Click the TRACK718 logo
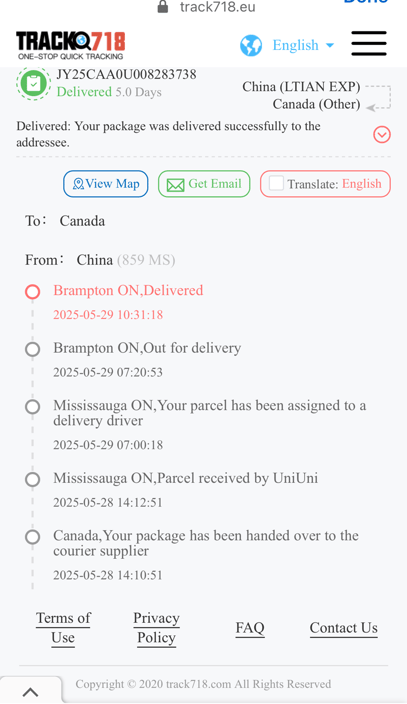Image resolution: width=407 pixels, height=704 pixels. point(71,45)
